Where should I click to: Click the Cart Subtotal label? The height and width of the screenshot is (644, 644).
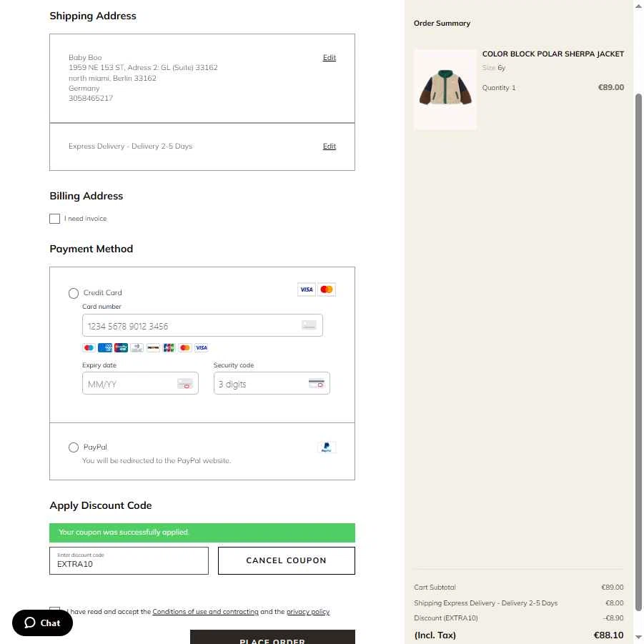click(435, 588)
